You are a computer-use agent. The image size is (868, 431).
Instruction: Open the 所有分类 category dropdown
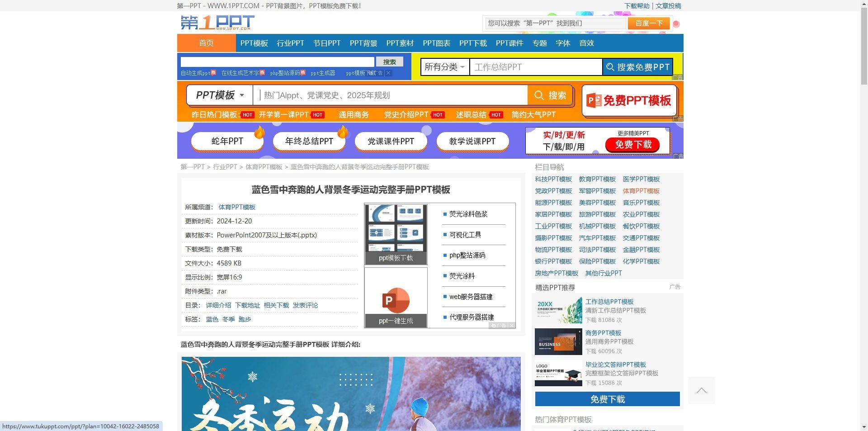click(445, 66)
